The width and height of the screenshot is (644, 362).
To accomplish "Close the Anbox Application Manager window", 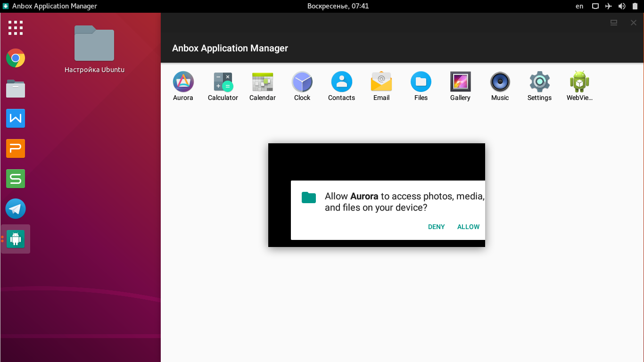I will tap(634, 23).
